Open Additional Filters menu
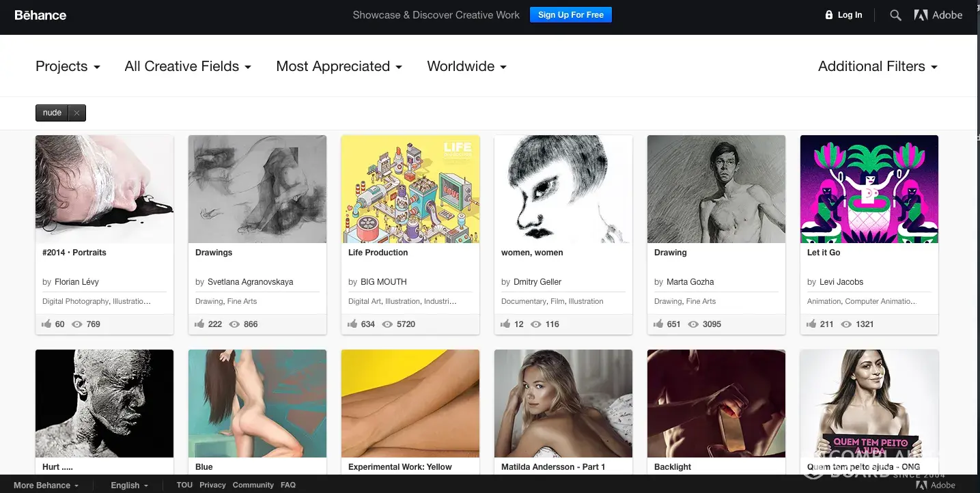 point(878,66)
